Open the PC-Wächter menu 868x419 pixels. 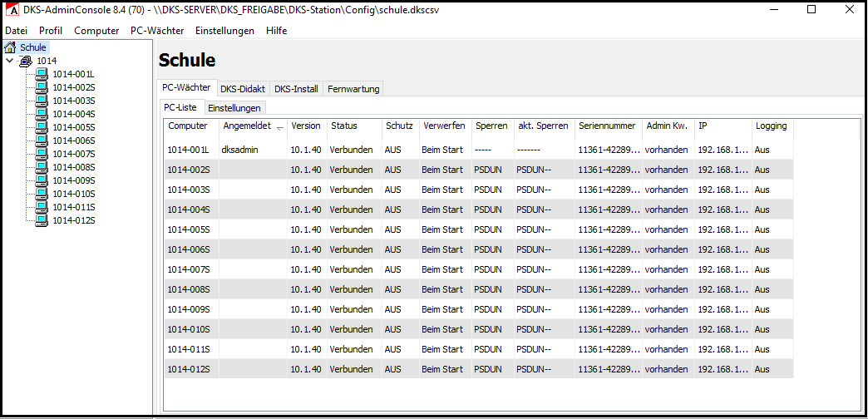click(x=157, y=30)
